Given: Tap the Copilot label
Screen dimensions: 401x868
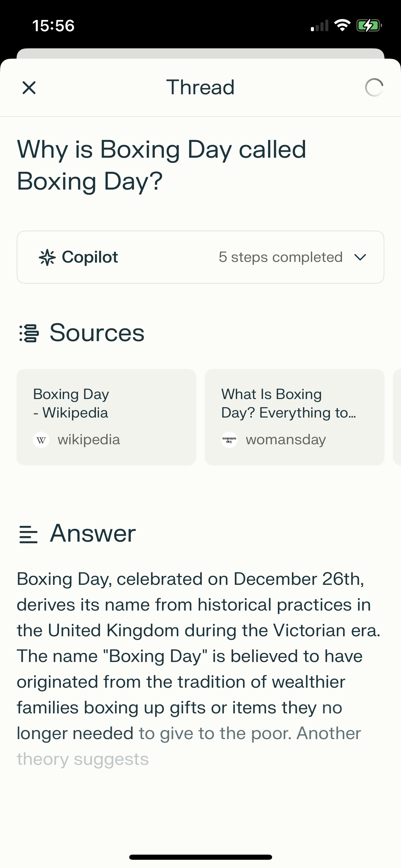Looking at the screenshot, I should click(90, 257).
